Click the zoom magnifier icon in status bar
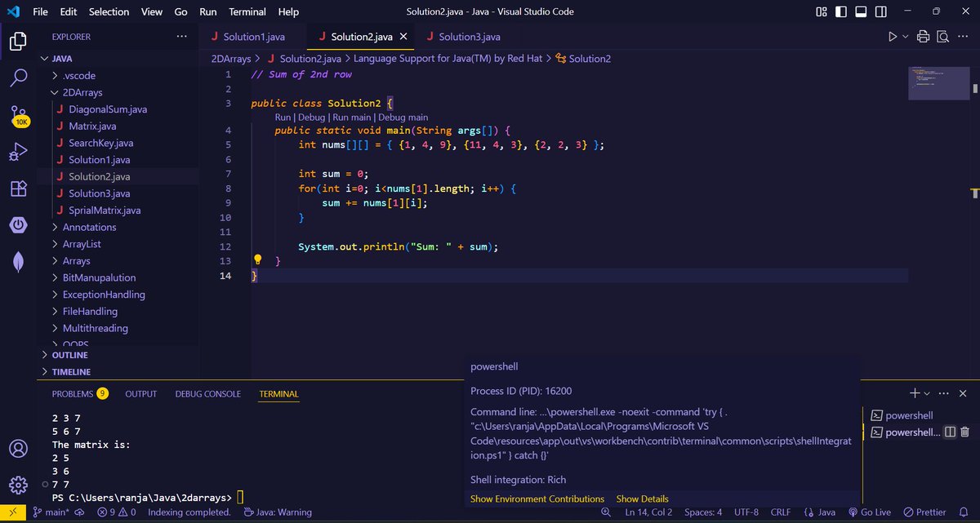 pyautogui.click(x=605, y=512)
